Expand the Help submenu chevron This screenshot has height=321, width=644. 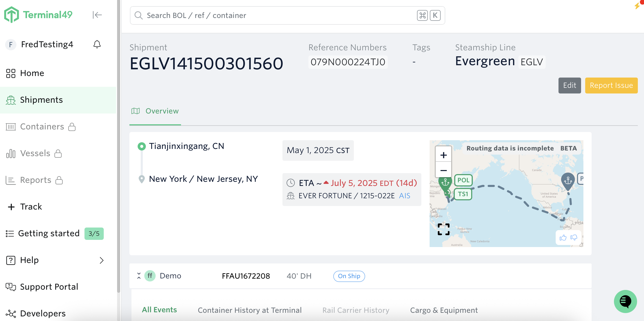tap(102, 260)
